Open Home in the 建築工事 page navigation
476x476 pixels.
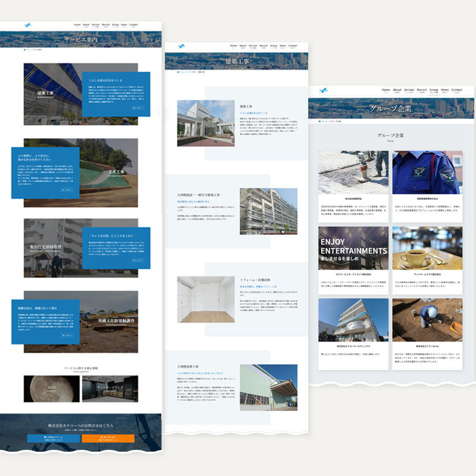(x=234, y=46)
